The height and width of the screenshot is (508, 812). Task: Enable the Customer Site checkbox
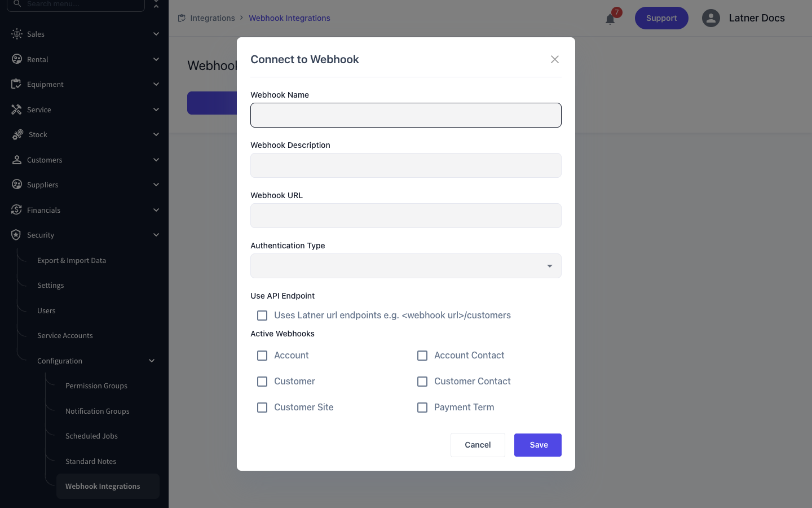pyautogui.click(x=262, y=408)
